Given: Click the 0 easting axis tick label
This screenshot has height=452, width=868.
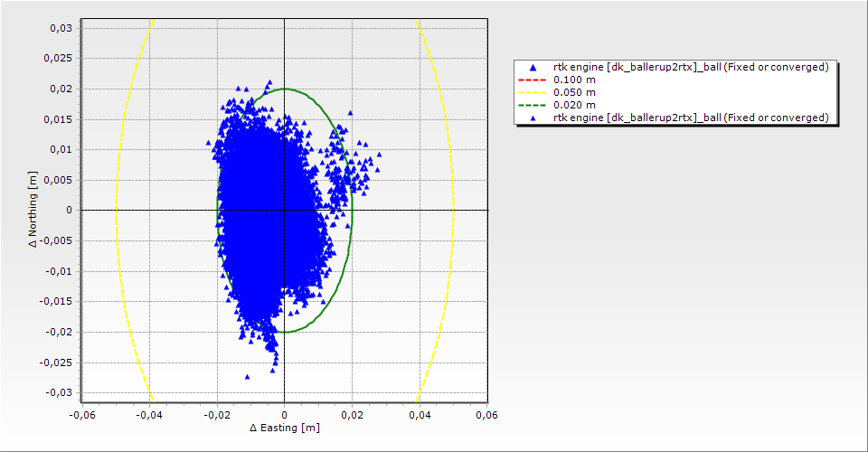Looking at the screenshot, I should point(285,415).
